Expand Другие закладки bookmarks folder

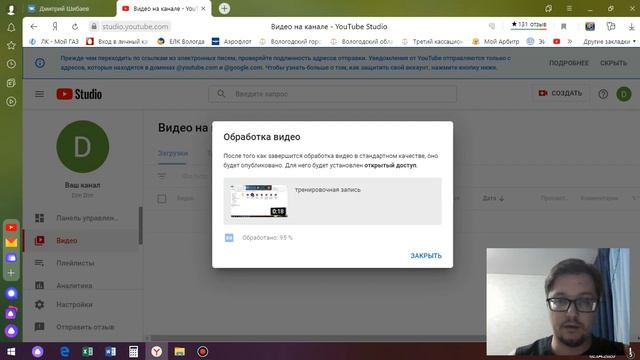609,42
